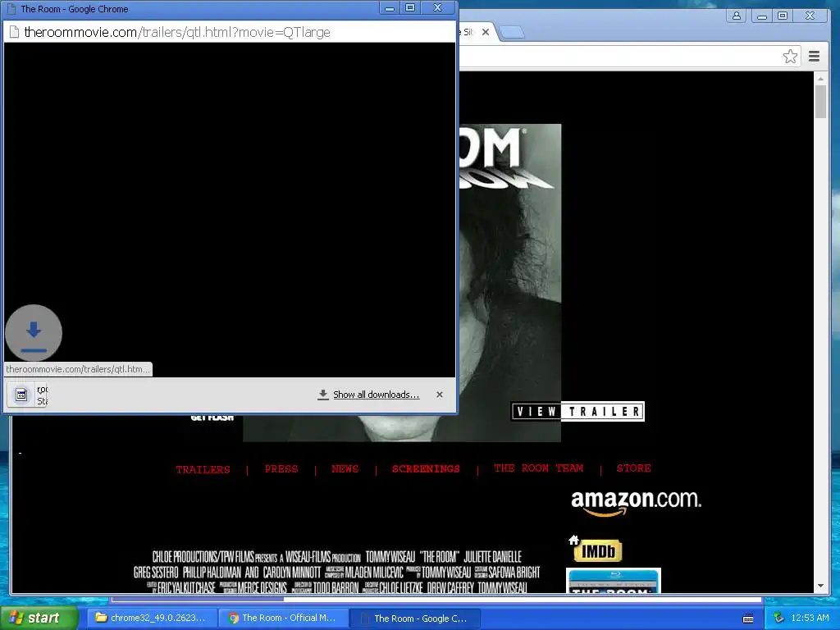The width and height of the screenshot is (840, 630).
Task: Open the STORE menu link
Action: [x=634, y=468]
